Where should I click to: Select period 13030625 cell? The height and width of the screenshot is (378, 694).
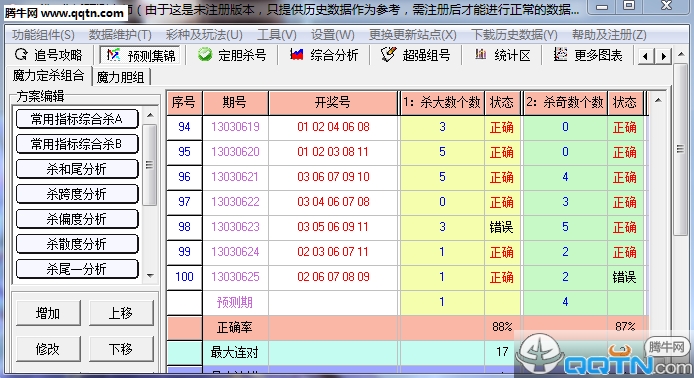(235, 277)
